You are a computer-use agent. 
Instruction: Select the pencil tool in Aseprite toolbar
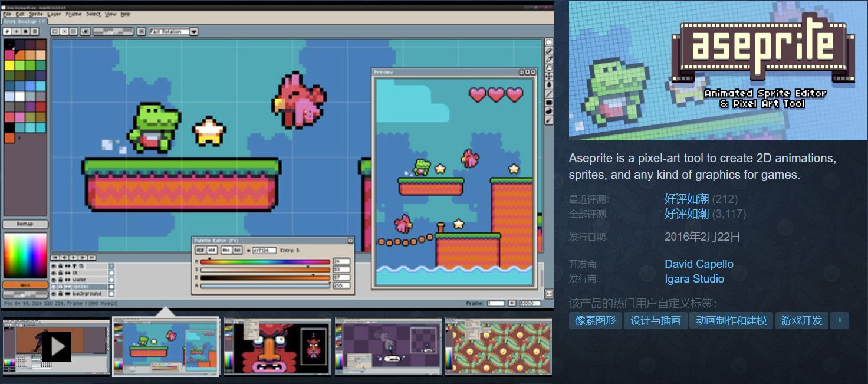[549, 50]
